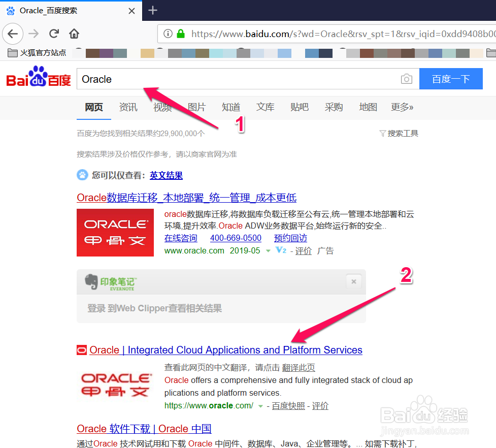Click the green padlock security icon
Viewport: 496px width, 448px height.
tap(181, 34)
